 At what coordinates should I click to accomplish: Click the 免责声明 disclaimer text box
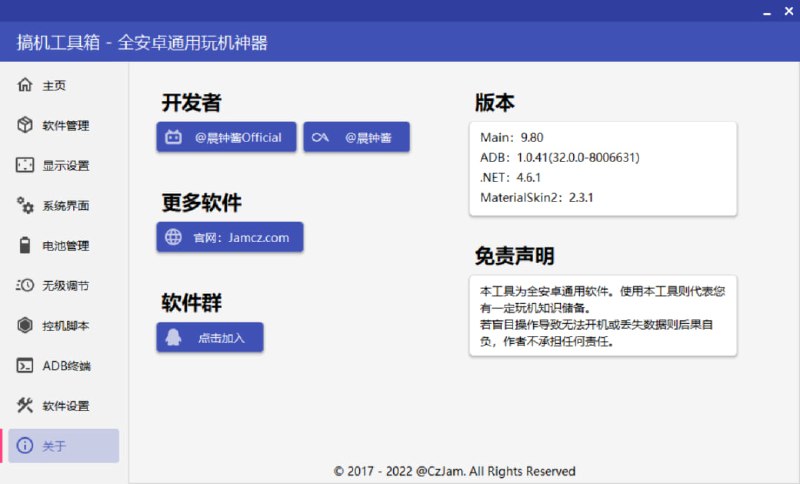(x=603, y=315)
